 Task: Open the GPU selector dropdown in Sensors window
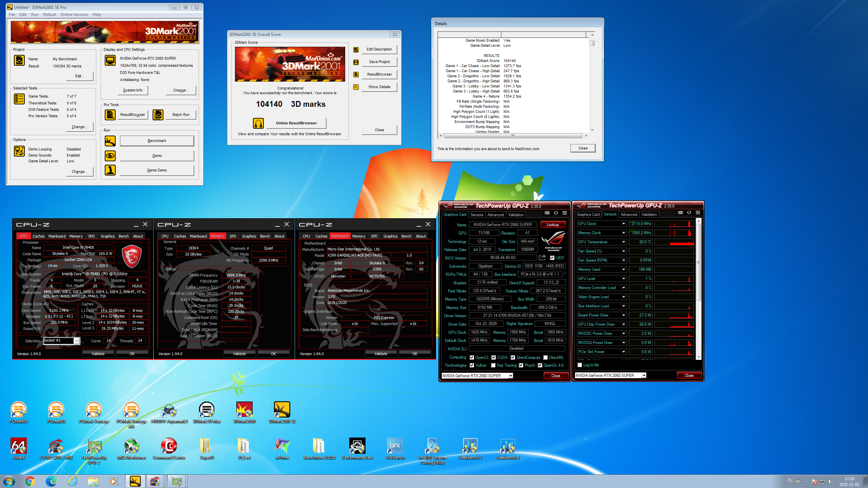tap(644, 375)
